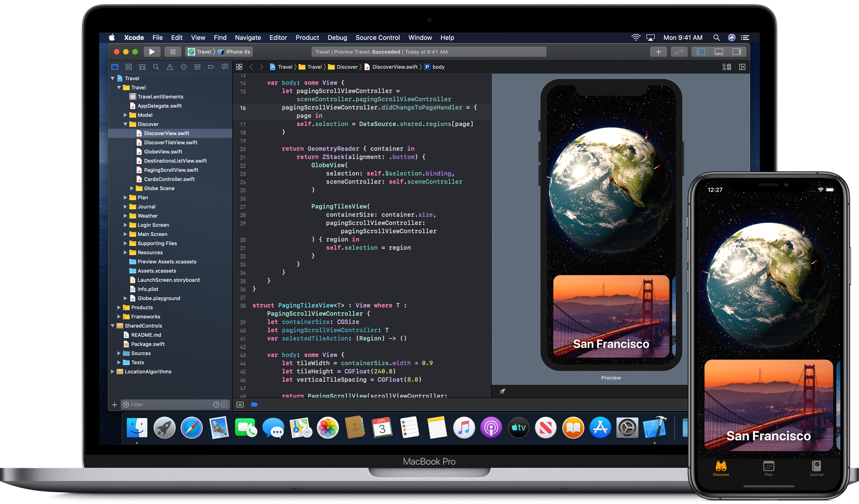859x504 pixels.
Task: Expand the Globe Scene folder
Action: point(132,188)
